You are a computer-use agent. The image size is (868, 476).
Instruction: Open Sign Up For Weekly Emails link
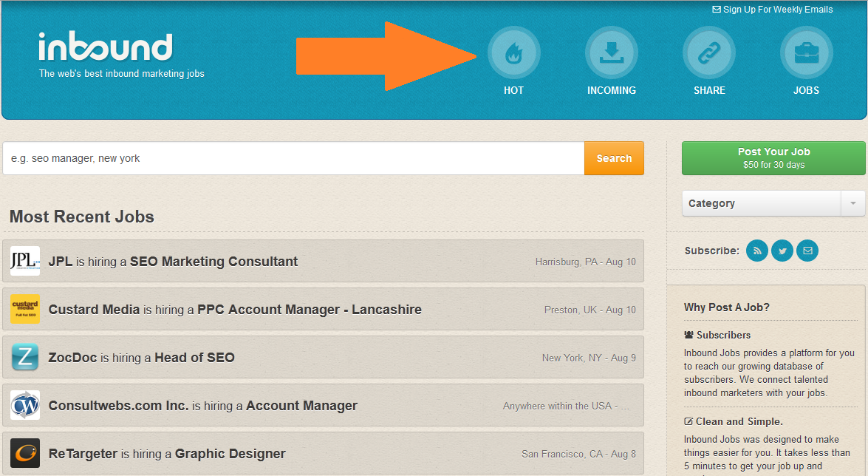coord(772,10)
